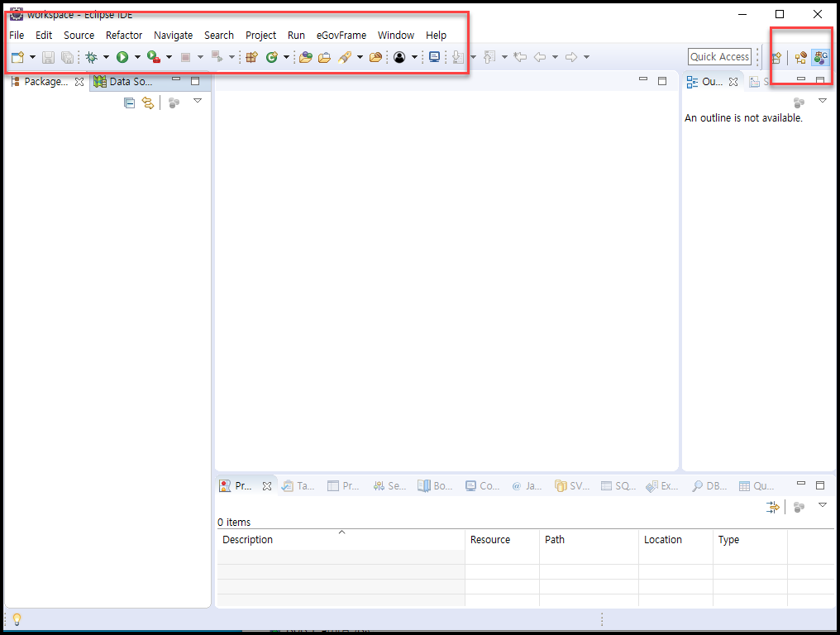Go to Last Edit Location icon
The width and height of the screenshot is (840, 635).
pyautogui.click(x=520, y=57)
